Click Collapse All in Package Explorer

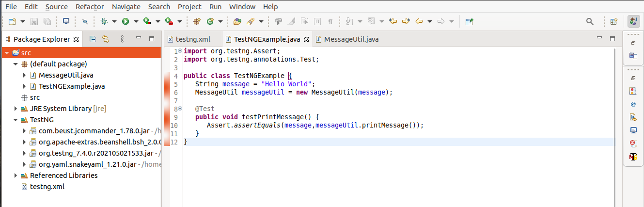click(93, 39)
